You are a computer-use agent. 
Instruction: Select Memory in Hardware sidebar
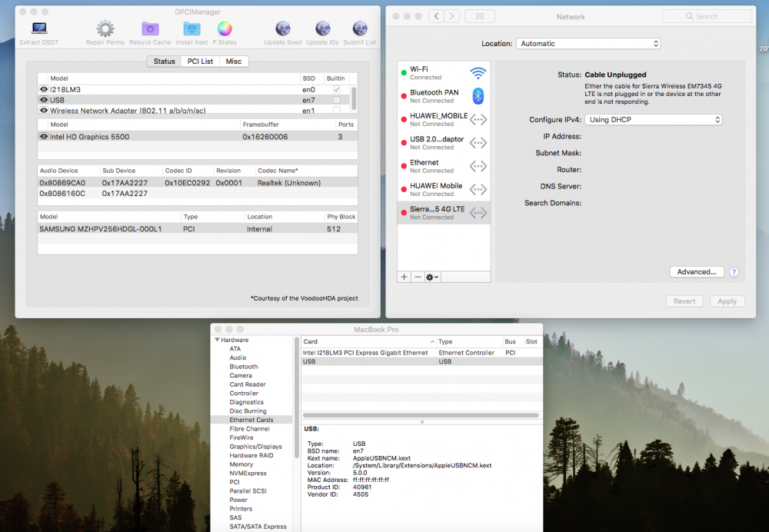click(241, 464)
